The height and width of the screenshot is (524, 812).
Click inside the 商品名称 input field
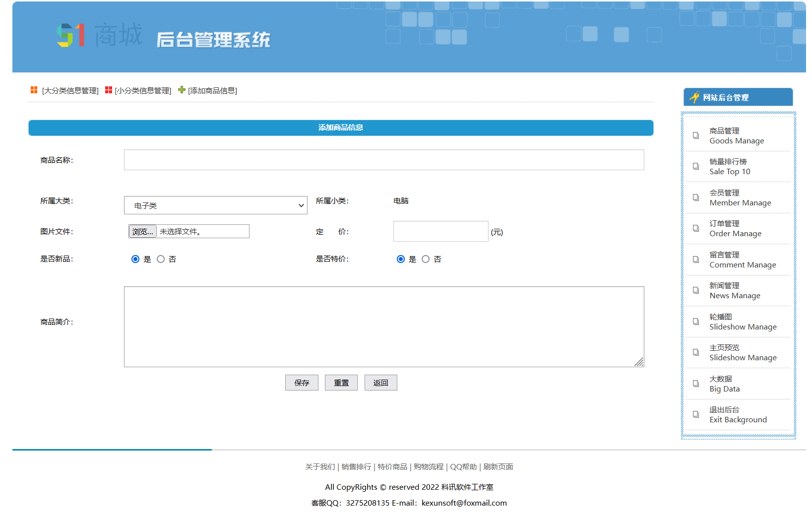pyautogui.click(x=383, y=160)
